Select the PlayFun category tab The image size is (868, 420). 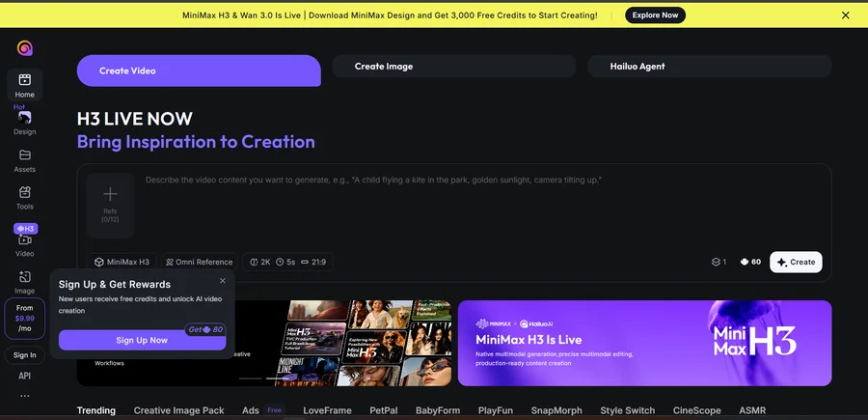496,410
